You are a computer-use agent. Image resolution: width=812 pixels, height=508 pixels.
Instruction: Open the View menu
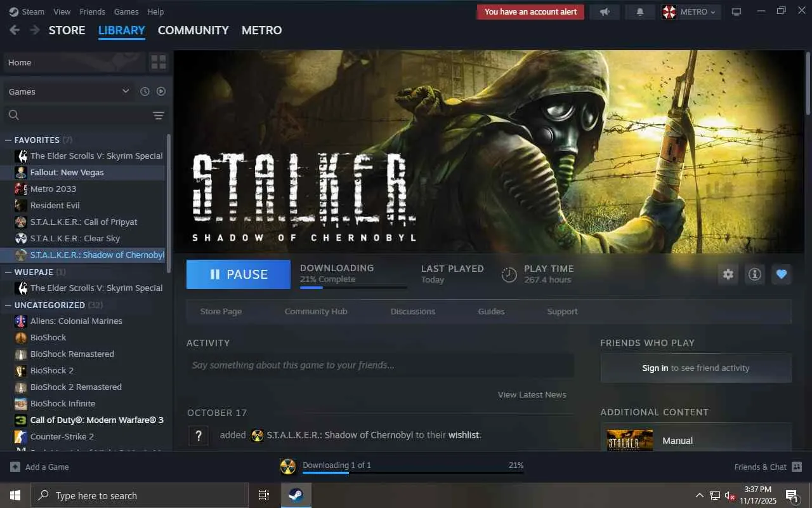62,11
